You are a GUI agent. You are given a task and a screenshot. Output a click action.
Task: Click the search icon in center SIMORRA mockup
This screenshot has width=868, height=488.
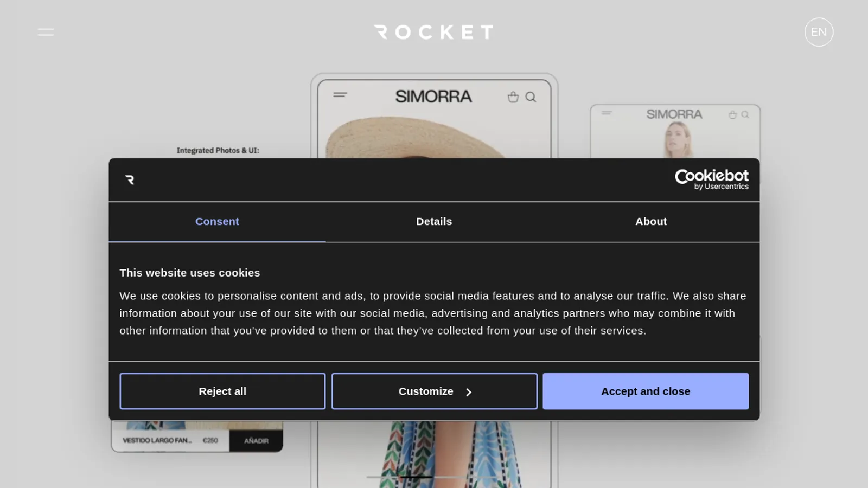pos(531,97)
